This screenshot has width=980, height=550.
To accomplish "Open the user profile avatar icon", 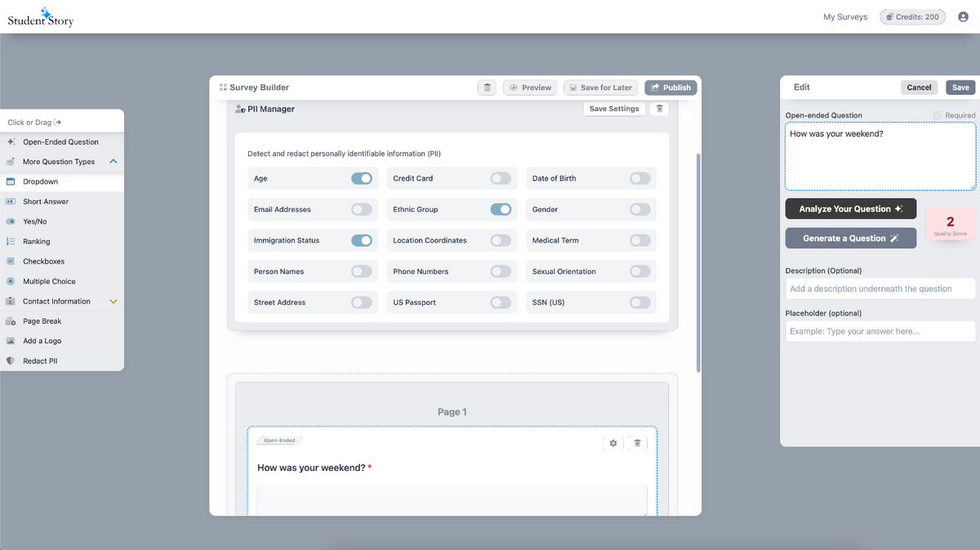I will point(962,17).
